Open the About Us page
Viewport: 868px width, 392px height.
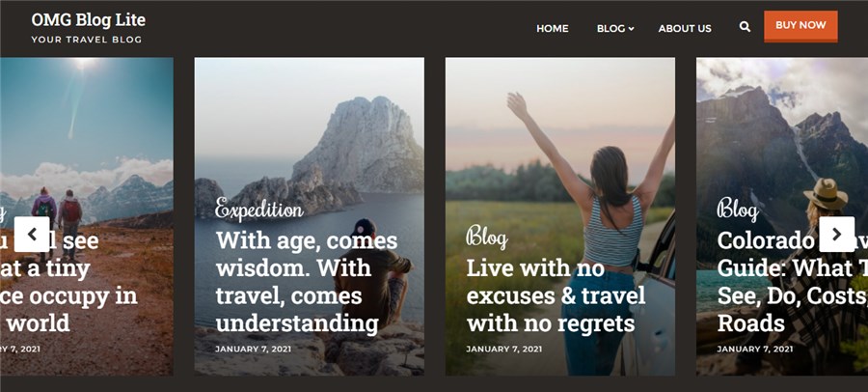pos(685,28)
